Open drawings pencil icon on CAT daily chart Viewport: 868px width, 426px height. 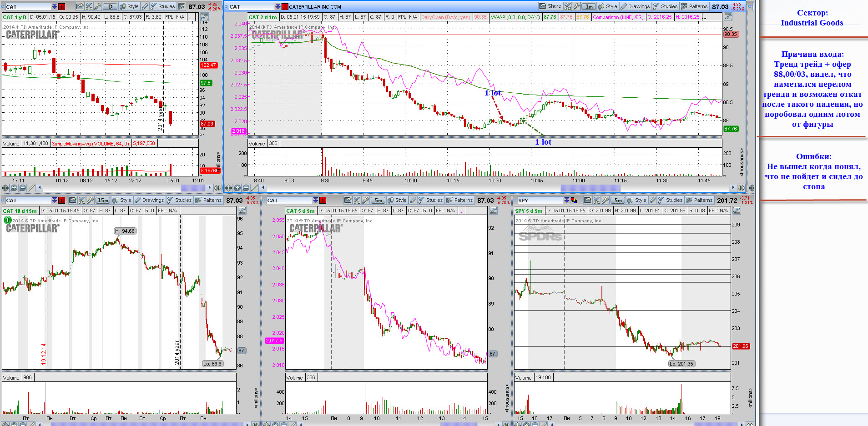coord(145,6)
